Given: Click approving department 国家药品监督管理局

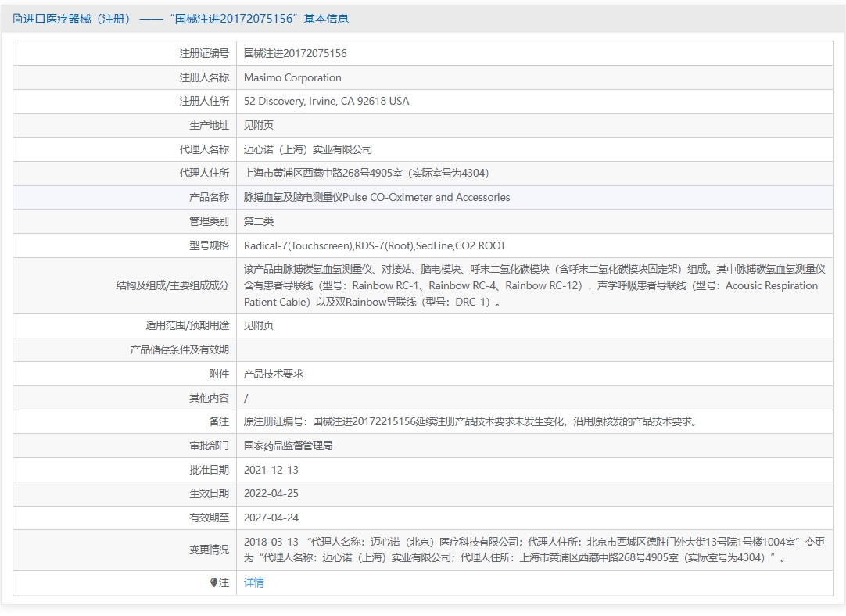Looking at the screenshot, I should [288, 446].
